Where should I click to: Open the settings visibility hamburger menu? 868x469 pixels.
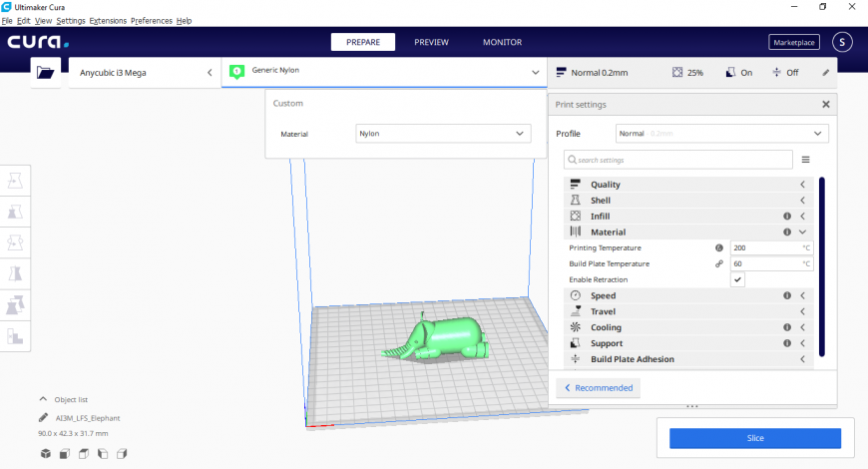[805, 160]
